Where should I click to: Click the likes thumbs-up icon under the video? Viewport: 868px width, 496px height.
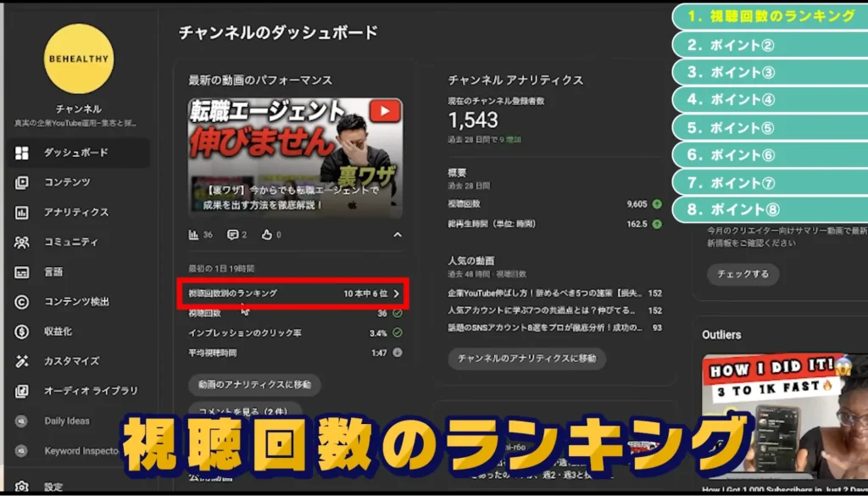(x=267, y=235)
